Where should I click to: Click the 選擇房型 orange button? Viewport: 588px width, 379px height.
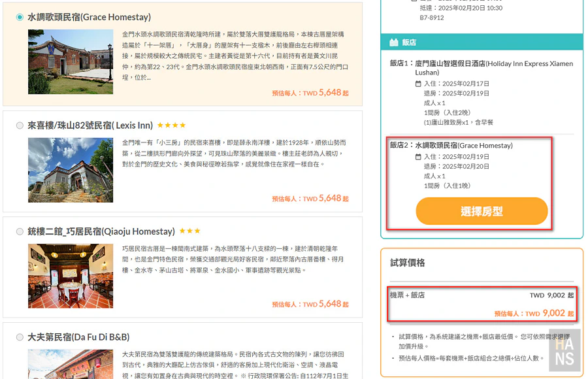(x=482, y=211)
